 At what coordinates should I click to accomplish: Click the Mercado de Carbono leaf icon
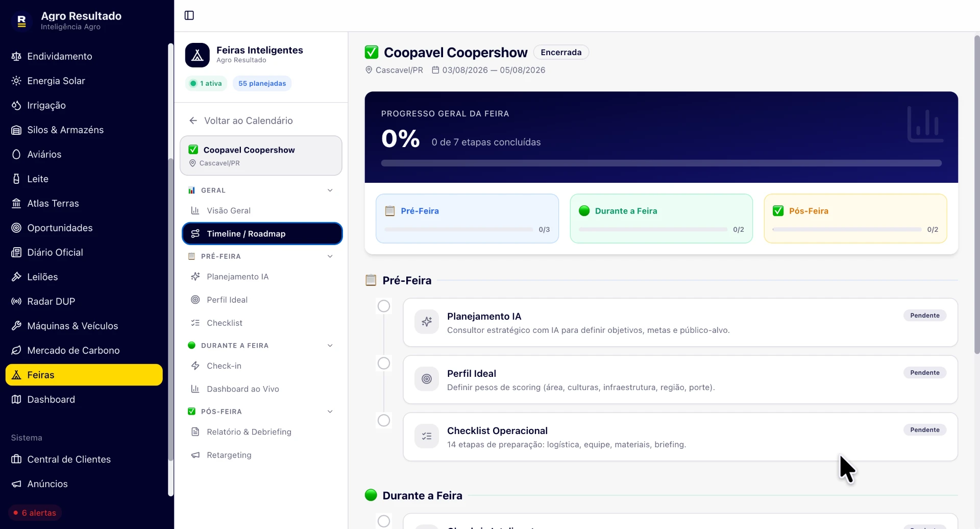tap(16, 350)
